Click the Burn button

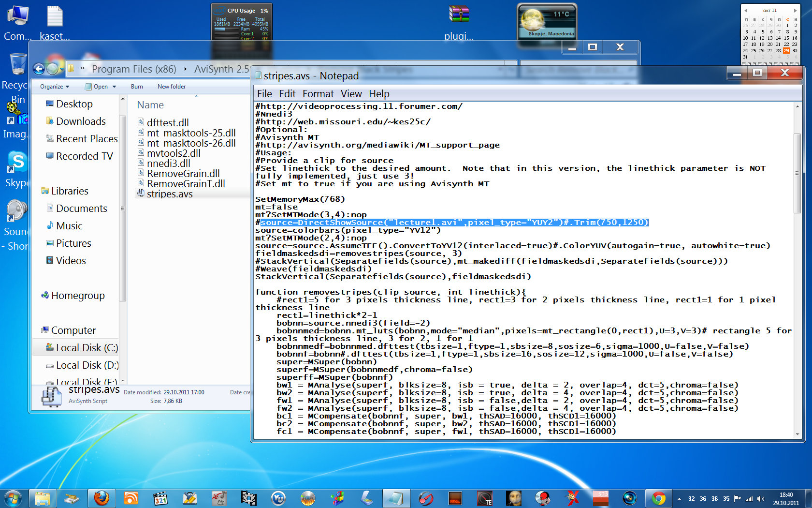point(137,87)
